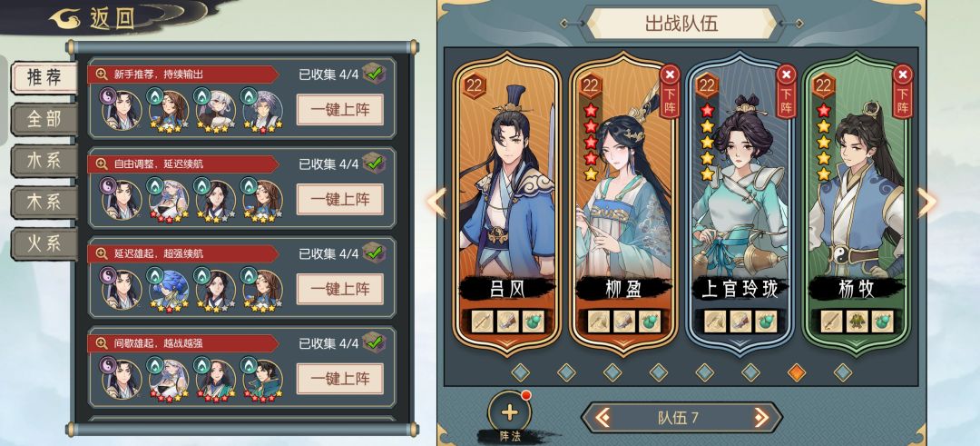Select the highlighted orange team diamond indicator
This screenshot has width=980, height=446.
[x=797, y=372]
